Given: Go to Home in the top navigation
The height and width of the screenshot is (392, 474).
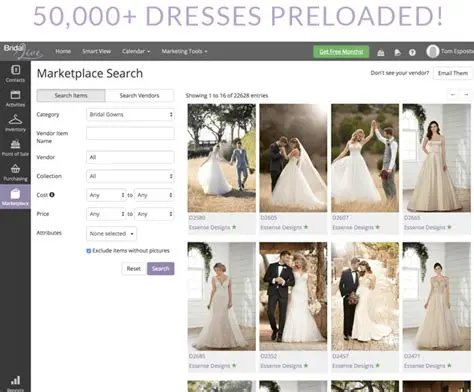Looking at the screenshot, I should (63, 51).
